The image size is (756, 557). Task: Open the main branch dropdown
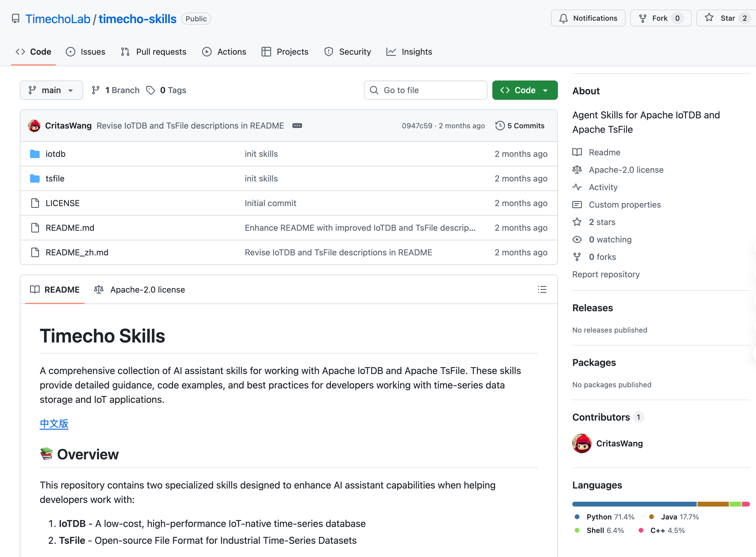click(x=51, y=90)
